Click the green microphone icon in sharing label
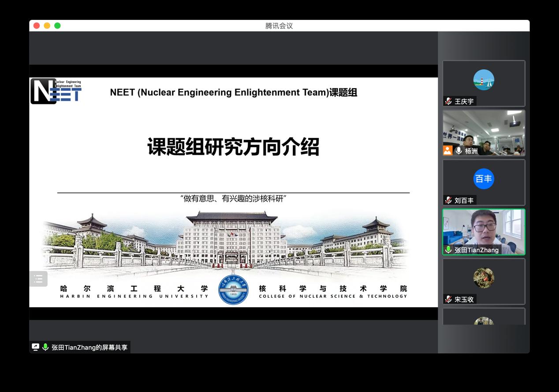 (x=45, y=347)
